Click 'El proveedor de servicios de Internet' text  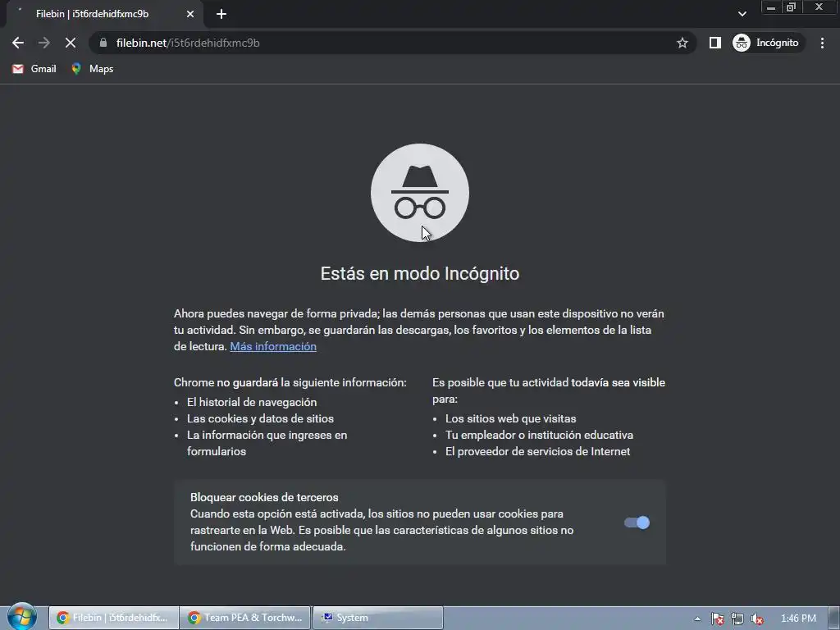pos(537,451)
